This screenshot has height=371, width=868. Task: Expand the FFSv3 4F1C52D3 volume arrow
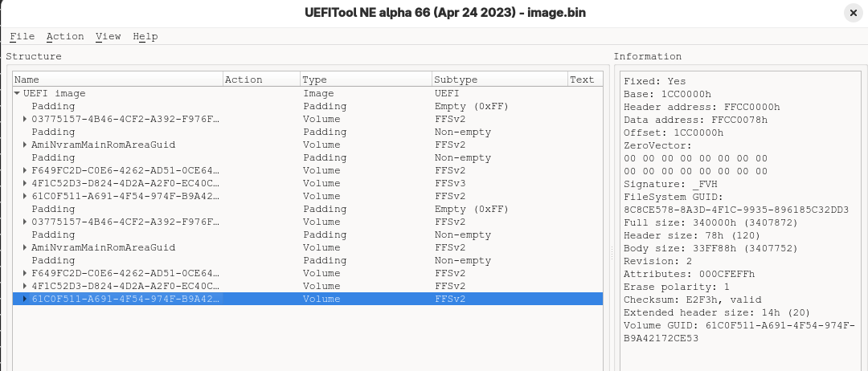coord(26,183)
